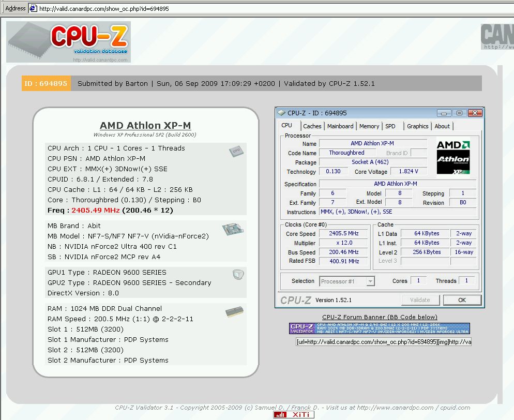Image resolution: width=514 pixels, height=420 pixels.
Task: Open the Processor #1 selection dropdown
Action: point(370,281)
